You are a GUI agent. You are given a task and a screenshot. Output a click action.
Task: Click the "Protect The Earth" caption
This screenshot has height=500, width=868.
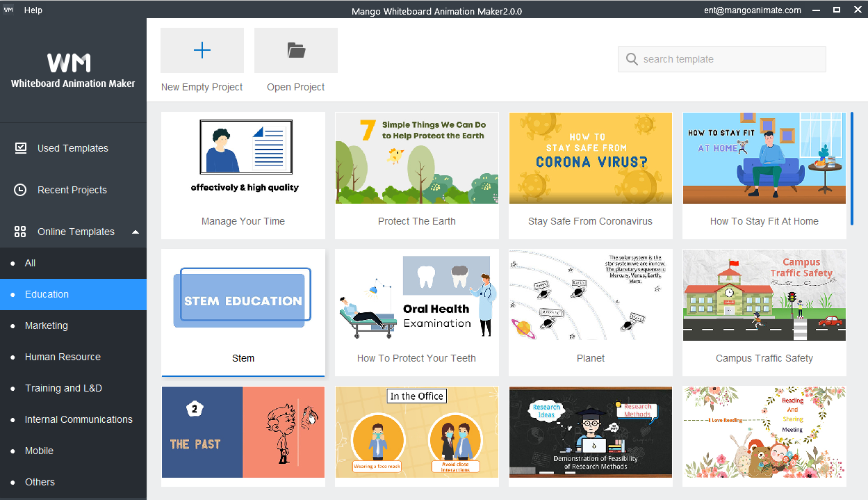[417, 221]
